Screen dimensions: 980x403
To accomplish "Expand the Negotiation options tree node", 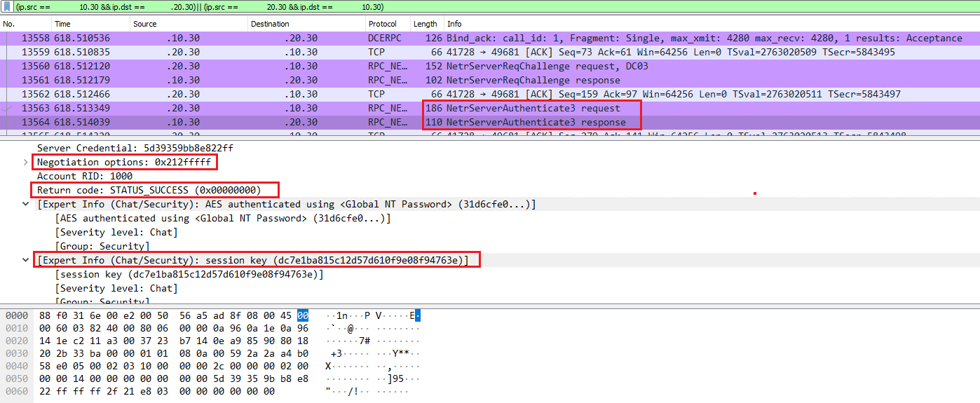I will (26, 162).
